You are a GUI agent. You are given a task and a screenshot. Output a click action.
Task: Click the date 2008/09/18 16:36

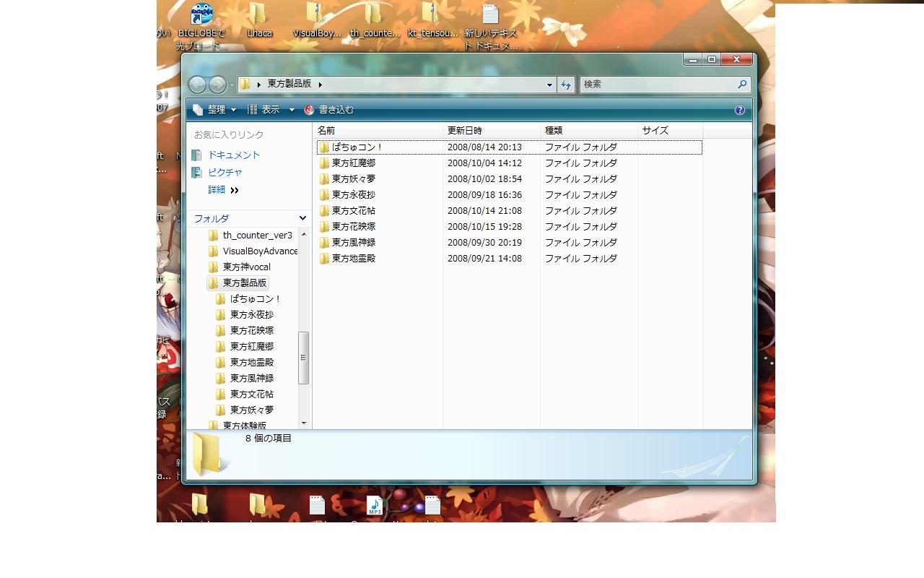[x=484, y=195]
